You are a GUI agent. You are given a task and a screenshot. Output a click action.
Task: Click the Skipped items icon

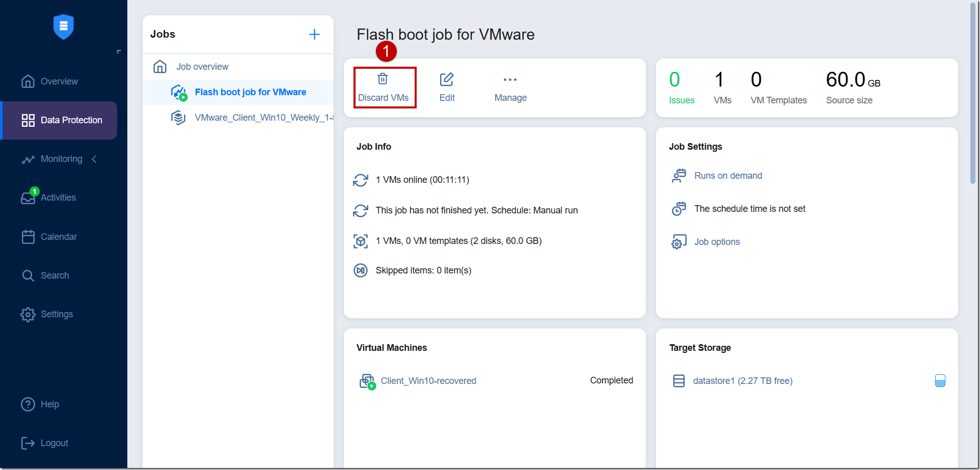361,270
